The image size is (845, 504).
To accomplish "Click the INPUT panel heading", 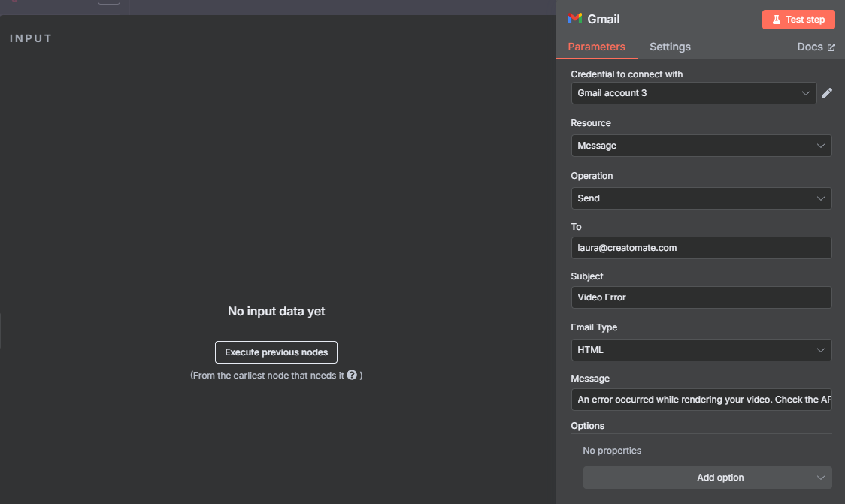I will (31, 38).
